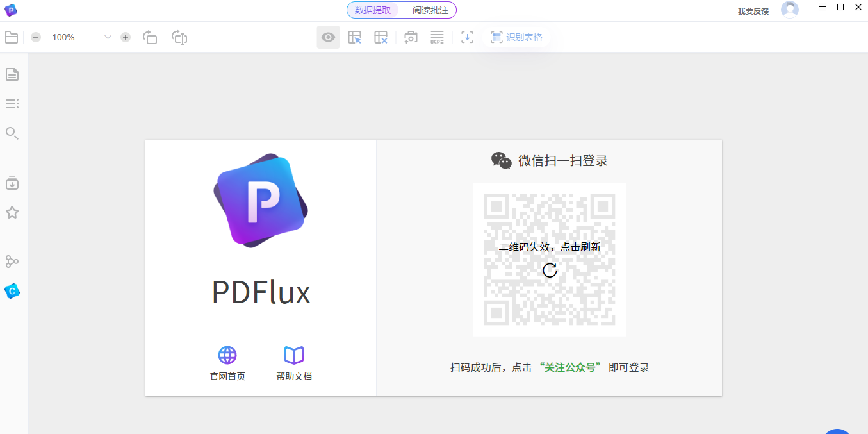
Task: Open the export/download panel
Action: tap(12, 183)
